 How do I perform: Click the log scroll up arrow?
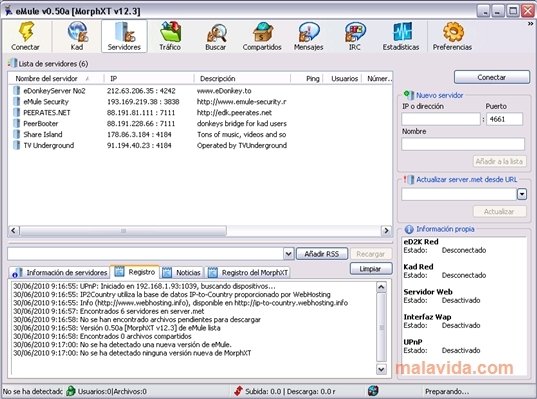click(381, 287)
